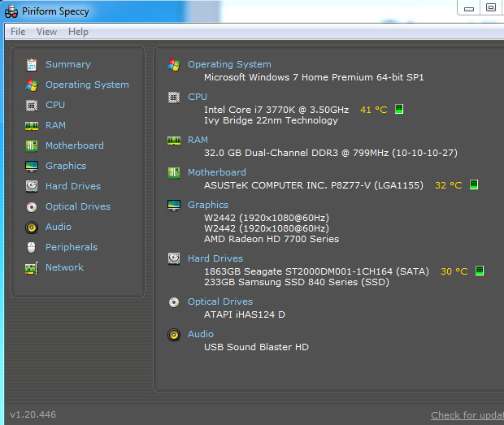Click the Network card icon in sidebar
The image size is (504, 425).
click(x=32, y=268)
